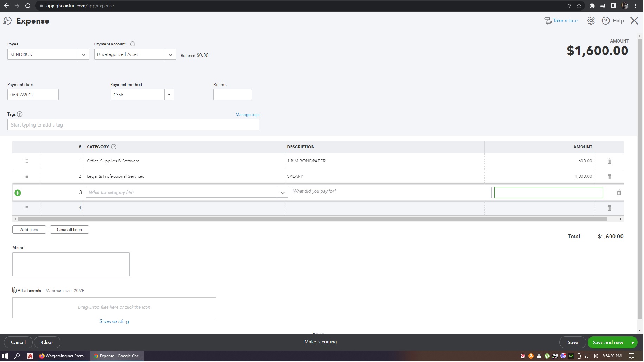Switch to the Wargaming.net taskbar window
The width and height of the screenshot is (644, 362).
coord(63,357)
